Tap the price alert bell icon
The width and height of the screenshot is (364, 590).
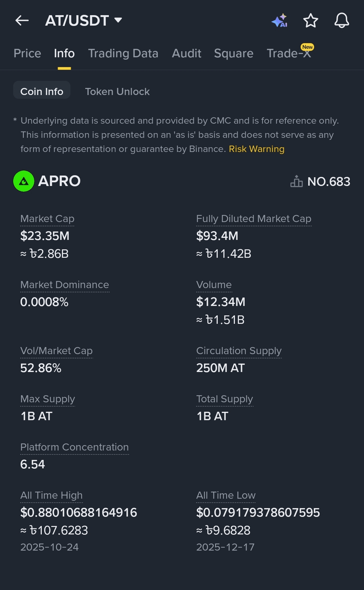click(x=341, y=21)
